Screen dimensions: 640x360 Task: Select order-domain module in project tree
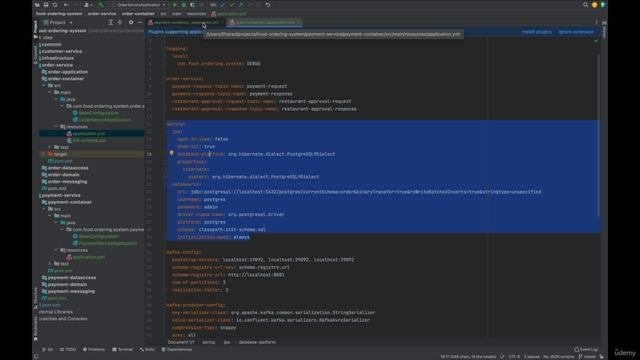[x=63, y=175]
